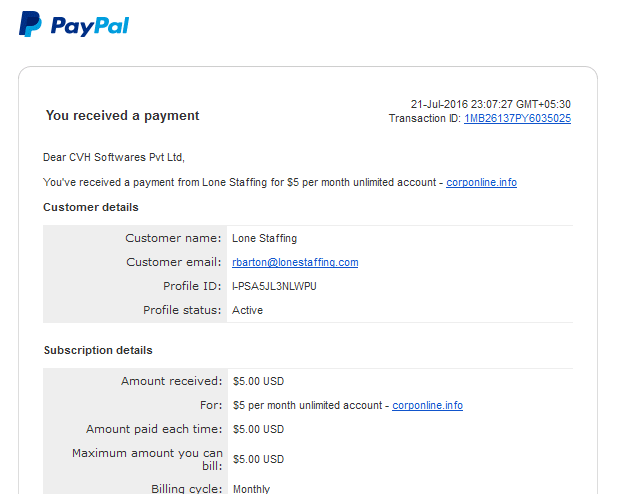Click the Customer name value Lone Staffing
Viewport: 636px width, 494px height.
click(x=264, y=238)
